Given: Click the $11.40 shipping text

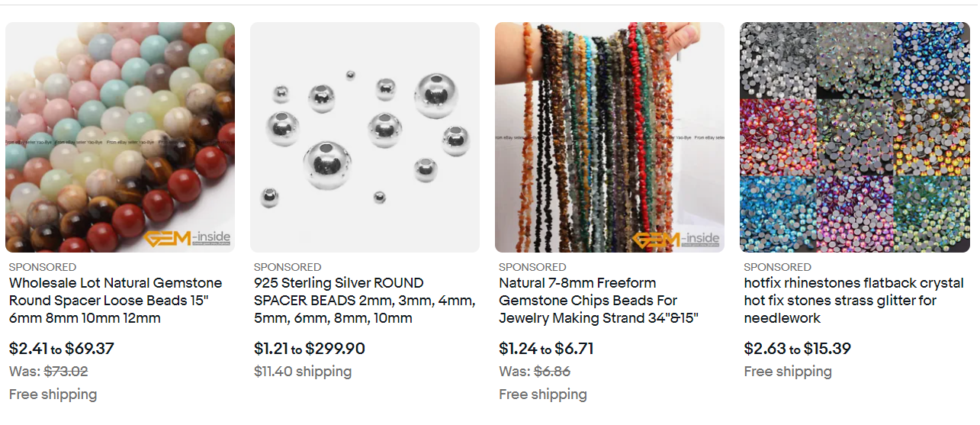Looking at the screenshot, I should coord(303,372).
